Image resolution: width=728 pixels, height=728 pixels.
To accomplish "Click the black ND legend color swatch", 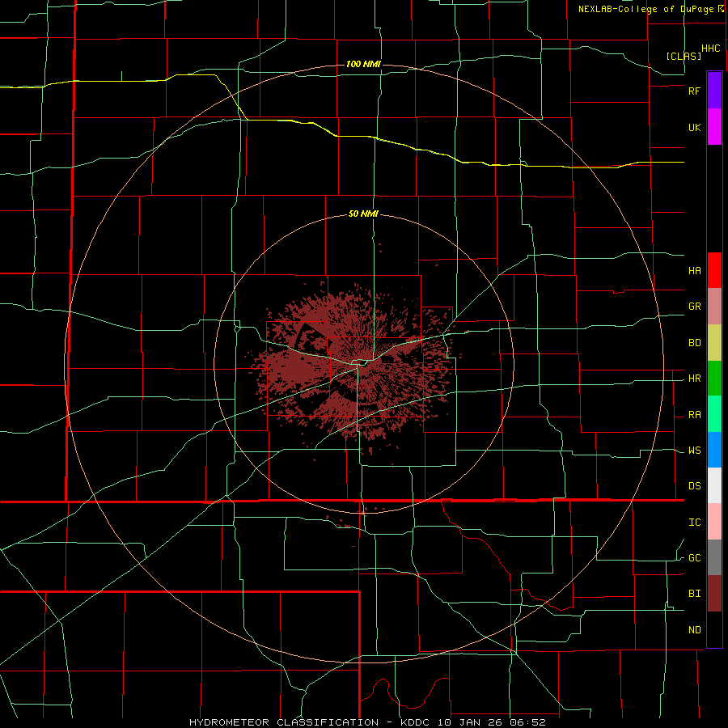I will pyautogui.click(x=714, y=629).
